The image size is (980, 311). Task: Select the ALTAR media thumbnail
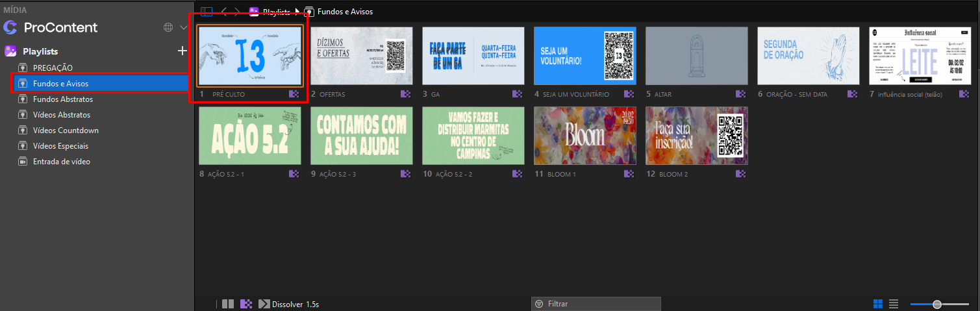pyautogui.click(x=697, y=56)
